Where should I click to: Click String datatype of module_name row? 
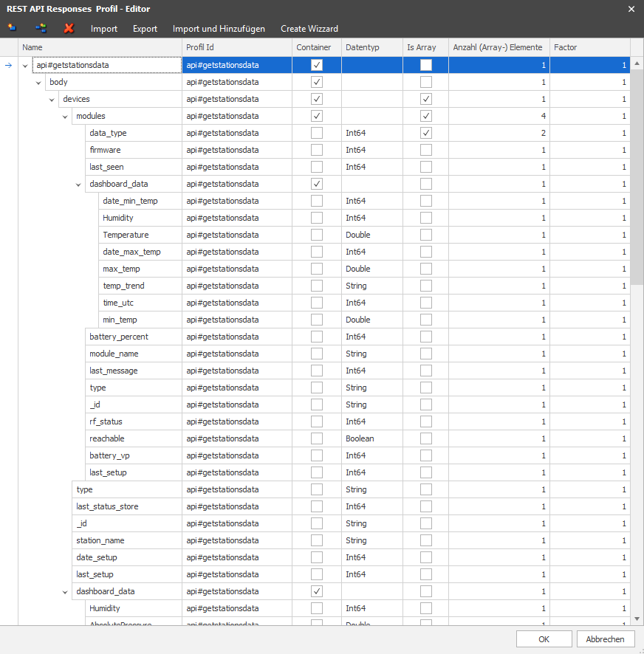coord(372,354)
